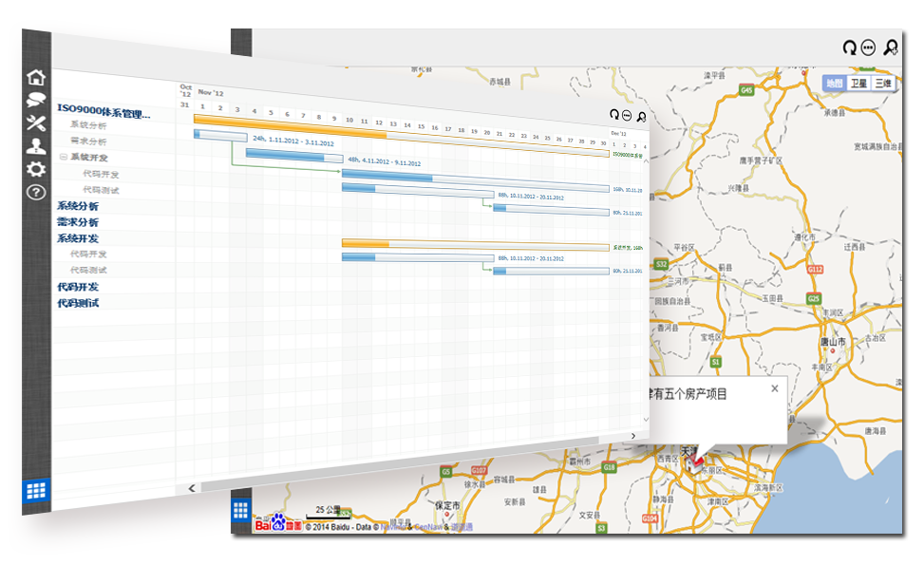
Task: Click the magnifier search icon in map window
Action: tap(891, 47)
